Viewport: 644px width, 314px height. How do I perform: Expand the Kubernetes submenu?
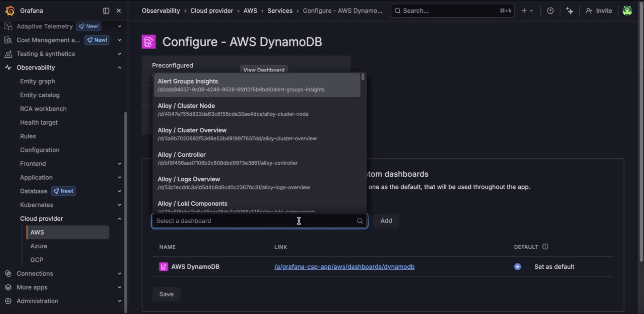coord(119,205)
